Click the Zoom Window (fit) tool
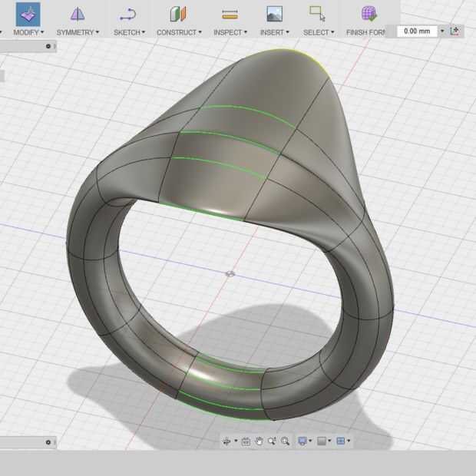The height and width of the screenshot is (476, 476). point(285,441)
